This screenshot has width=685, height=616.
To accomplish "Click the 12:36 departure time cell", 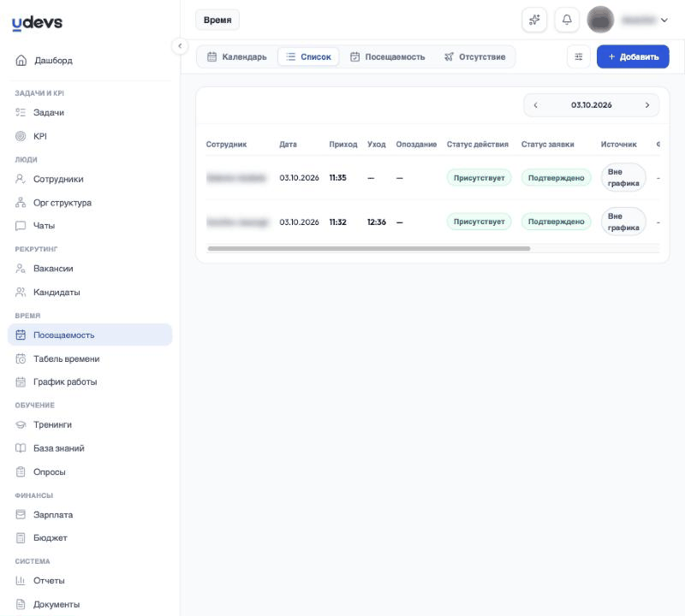I will point(377,222).
